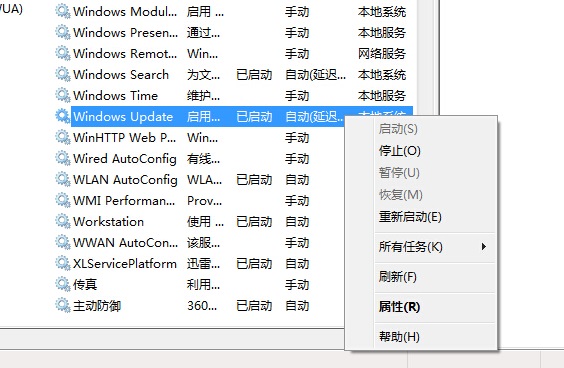Choose 刷新(F) in context menu
The height and width of the screenshot is (368, 564).
click(x=397, y=277)
